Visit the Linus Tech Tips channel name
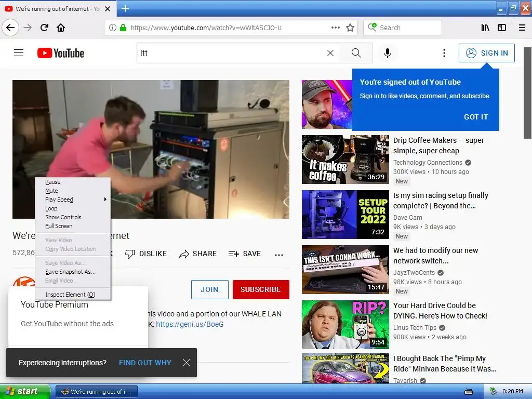Screen dimensions: 532x399 pyautogui.click(x=415, y=327)
